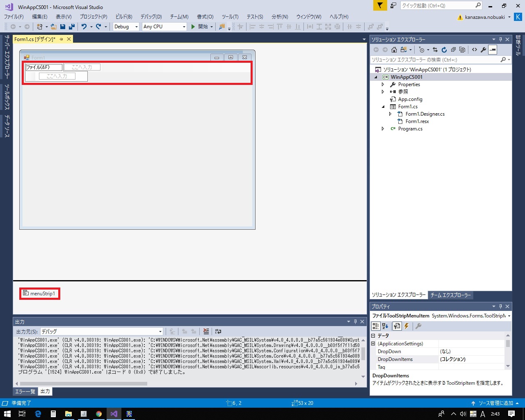Toggle Show All Files in Solution Explorer
This screenshot has height=420, width=525.
[462, 50]
